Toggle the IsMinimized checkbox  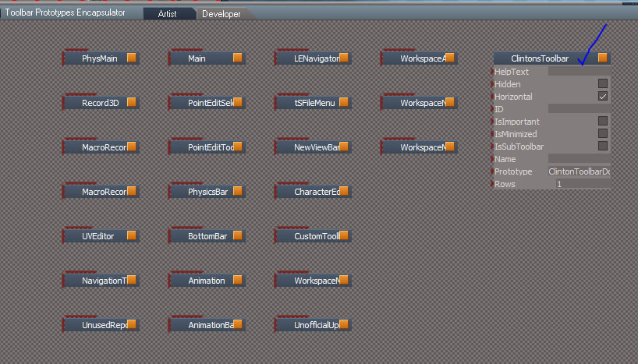pos(603,134)
